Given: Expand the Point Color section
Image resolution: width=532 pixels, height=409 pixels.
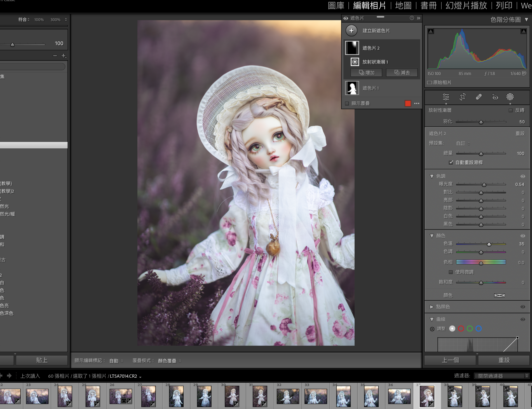Looking at the screenshot, I should [432, 307].
